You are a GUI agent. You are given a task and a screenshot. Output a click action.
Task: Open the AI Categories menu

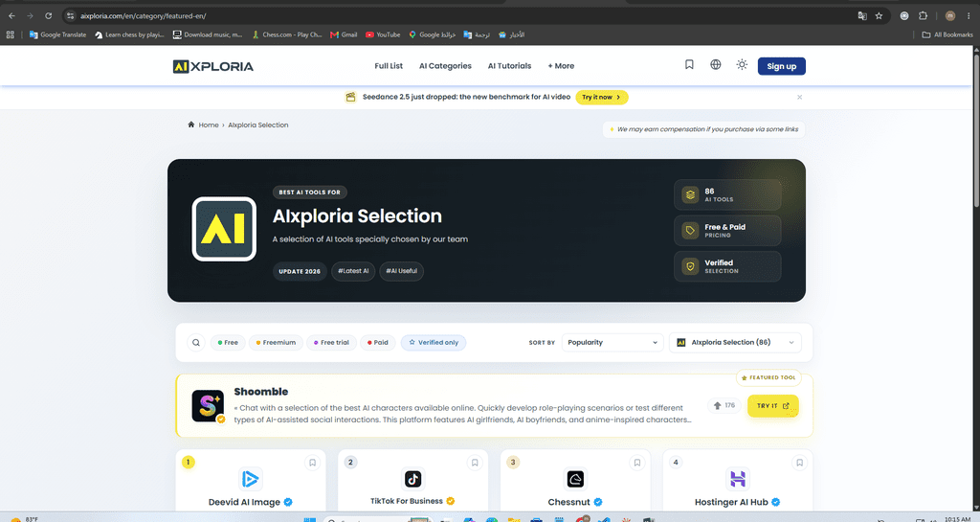pos(445,66)
